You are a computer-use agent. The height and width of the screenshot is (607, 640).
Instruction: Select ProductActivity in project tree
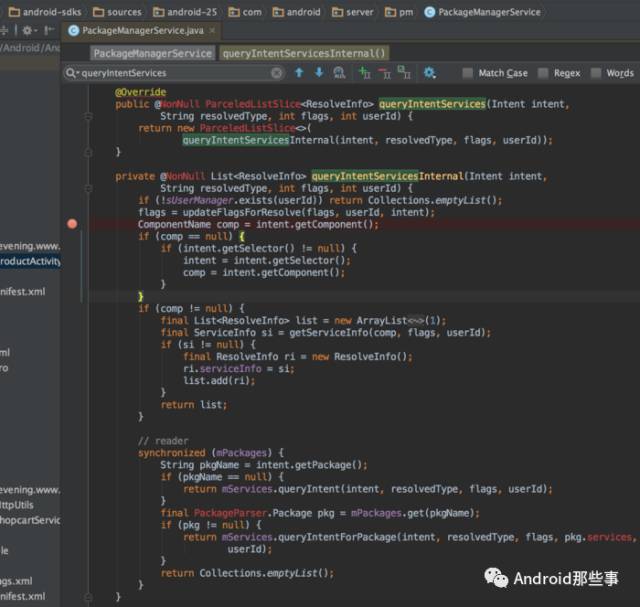[30, 261]
